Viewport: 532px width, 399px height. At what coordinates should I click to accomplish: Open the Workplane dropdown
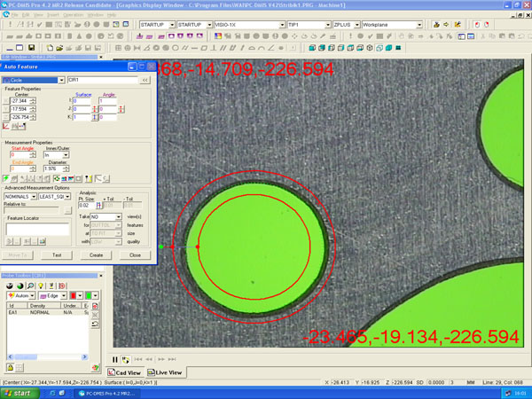click(419, 25)
